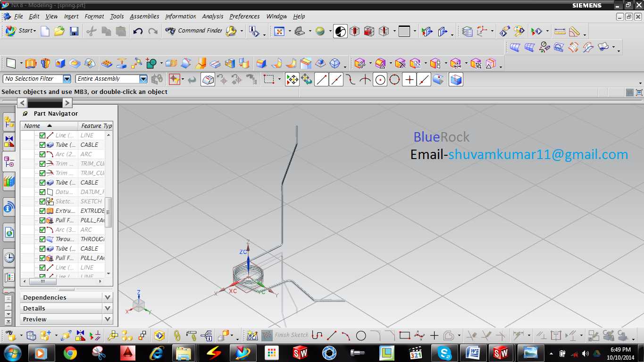Create a new file with the New icon
The image size is (644, 362).
(x=45, y=31)
